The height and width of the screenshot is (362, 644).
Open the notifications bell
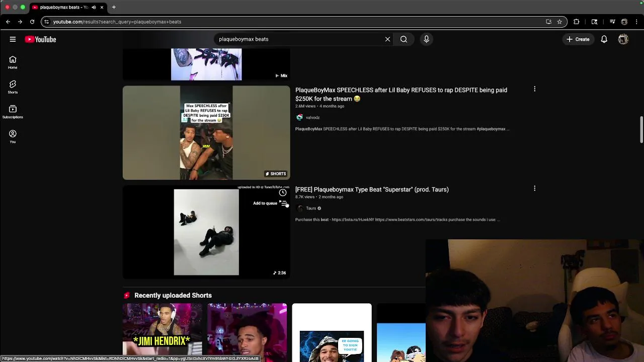[604, 39]
